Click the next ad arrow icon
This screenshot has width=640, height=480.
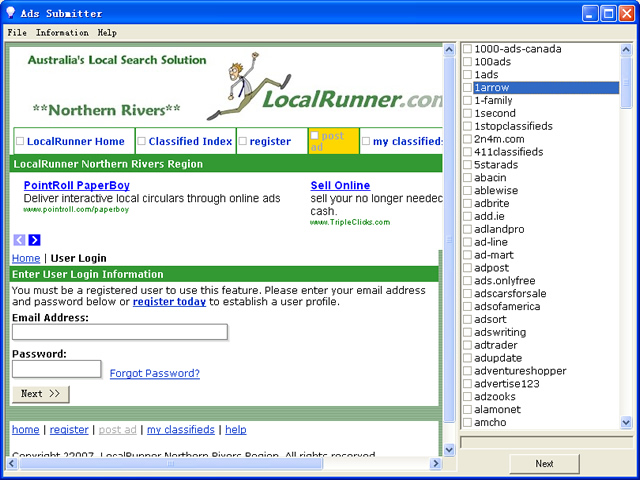click(x=34, y=240)
